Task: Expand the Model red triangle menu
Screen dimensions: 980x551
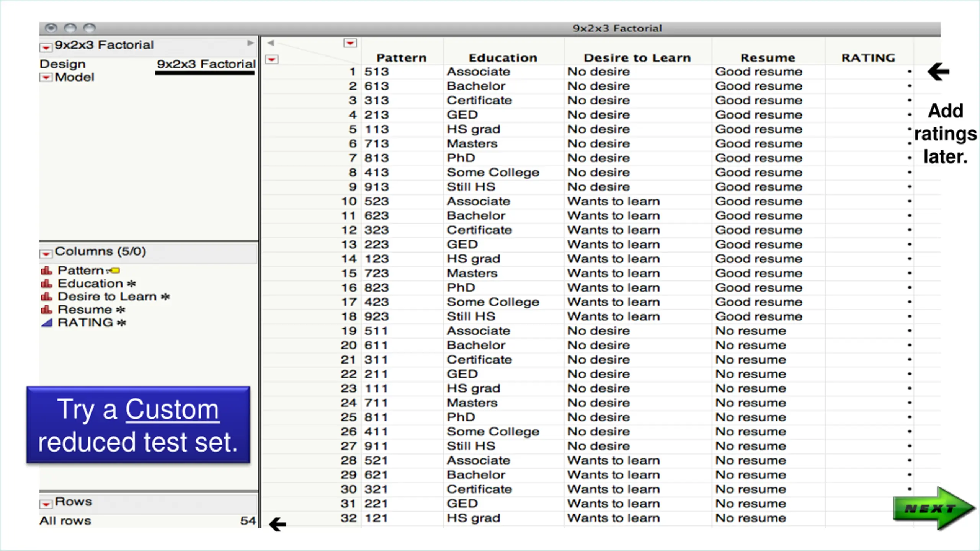Action: (46, 78)
